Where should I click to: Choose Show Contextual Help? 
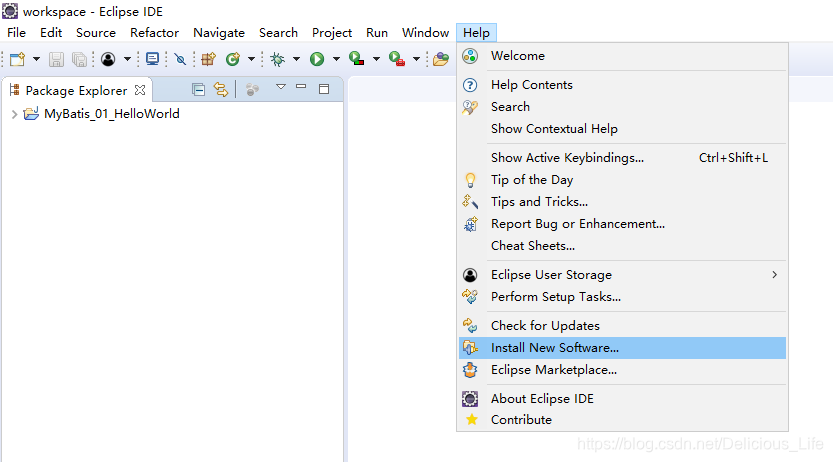(623, 129)
